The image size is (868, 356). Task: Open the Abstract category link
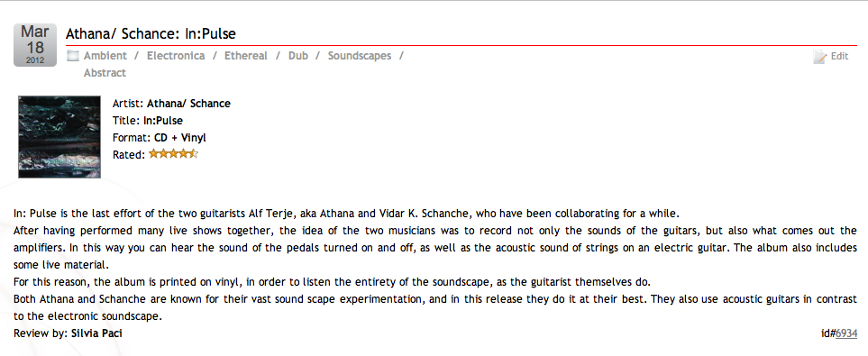[105, 73]
